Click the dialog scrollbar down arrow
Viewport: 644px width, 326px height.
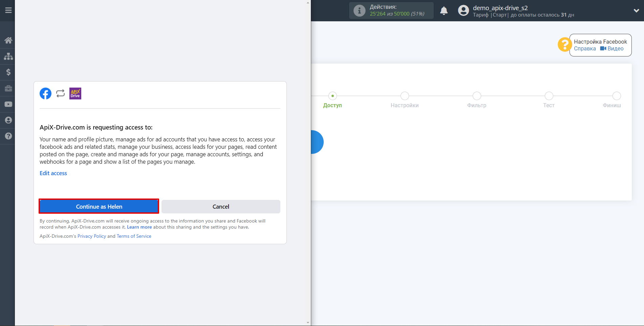308,323
